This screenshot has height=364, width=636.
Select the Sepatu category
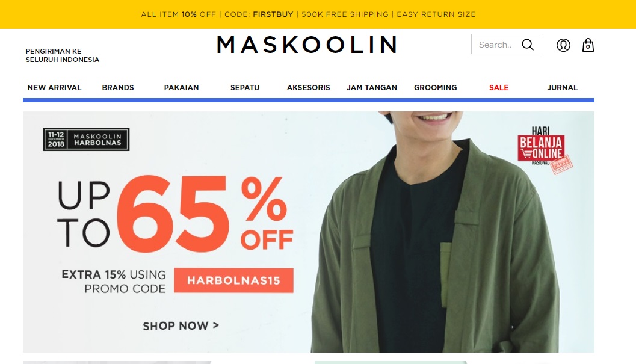tap(244, 88)
